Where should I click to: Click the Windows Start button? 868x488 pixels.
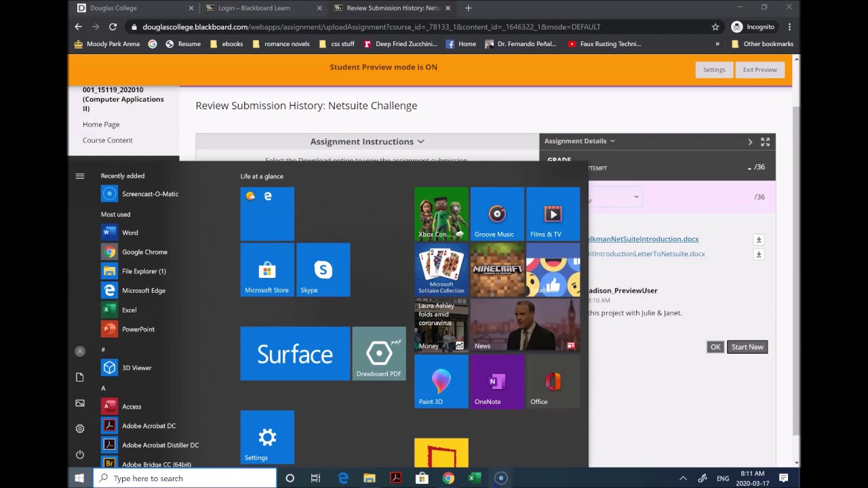pyautogui.click(x=79, y=478)
